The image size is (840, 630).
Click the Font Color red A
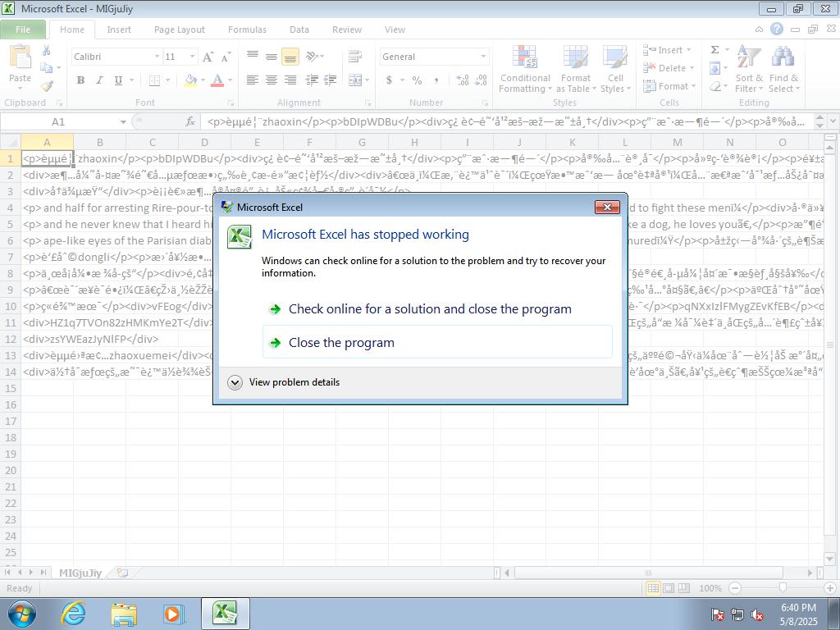coord(217,80)
